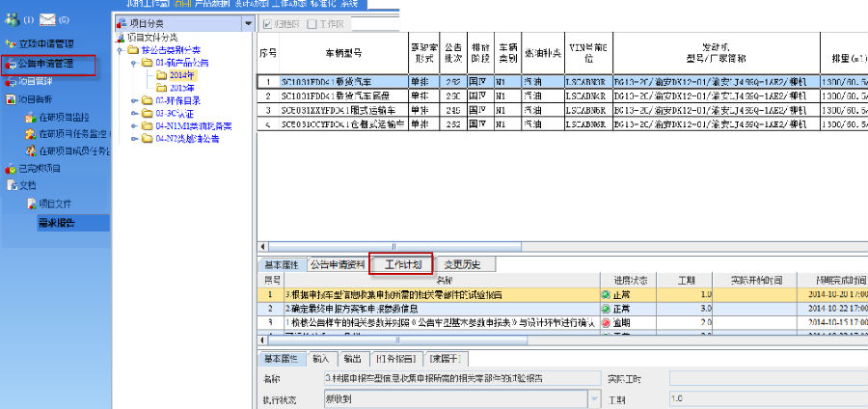Viewport: 868px width, 409px height.
Task: Switch to the [隶属于] tab
Action: click(x=448, y=359)
